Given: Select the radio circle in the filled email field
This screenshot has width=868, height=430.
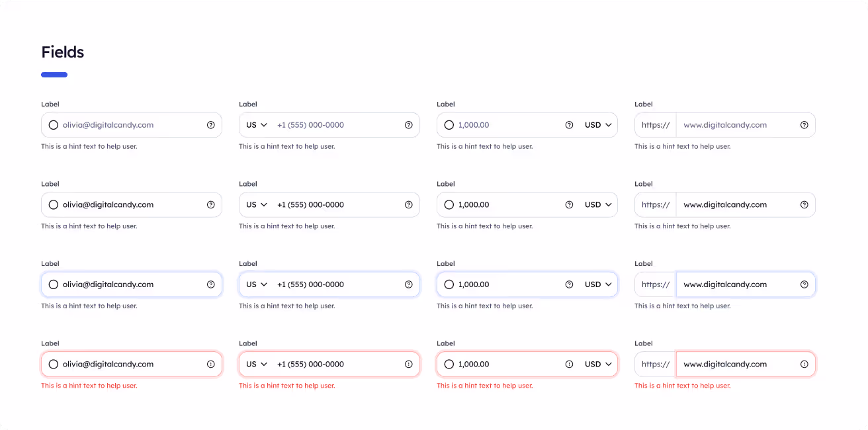Looking at the screenshot, I should [x=53, y=204].
